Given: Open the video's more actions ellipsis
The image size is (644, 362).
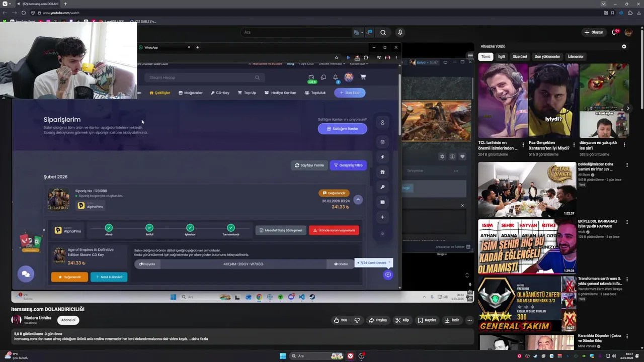Looking at the screenshot, I should coord(469,320).
